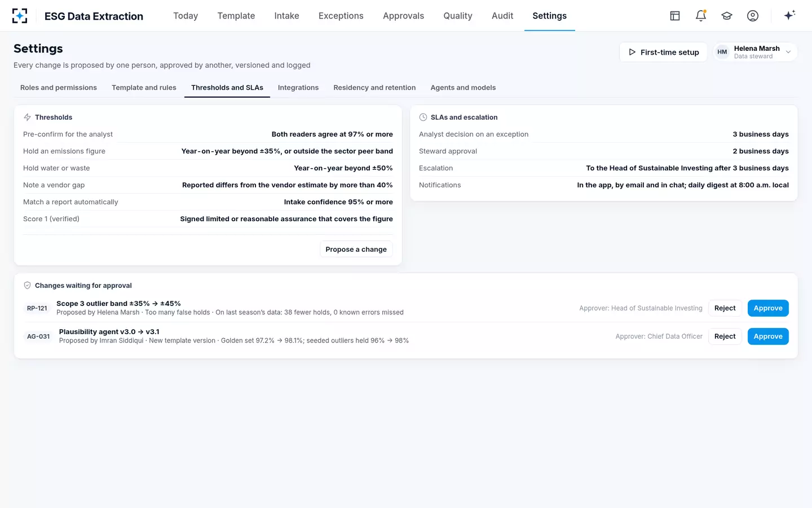Click the ESG Data Extraction logo icon
Screen dimensions: 812x508
coord(20,16)
